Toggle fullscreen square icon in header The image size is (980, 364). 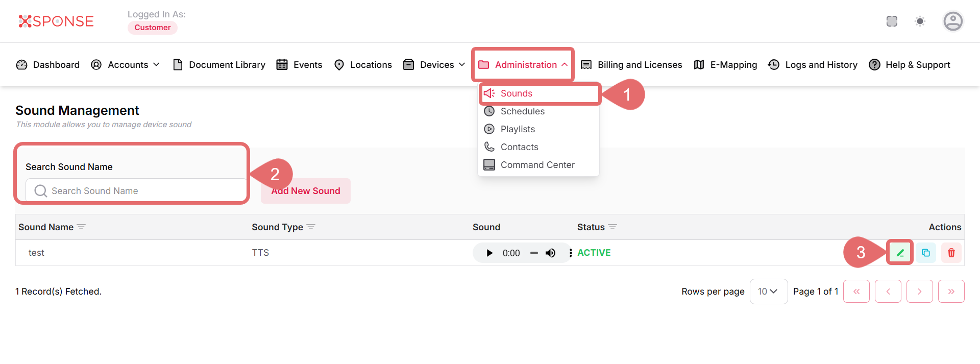[892, 21]
